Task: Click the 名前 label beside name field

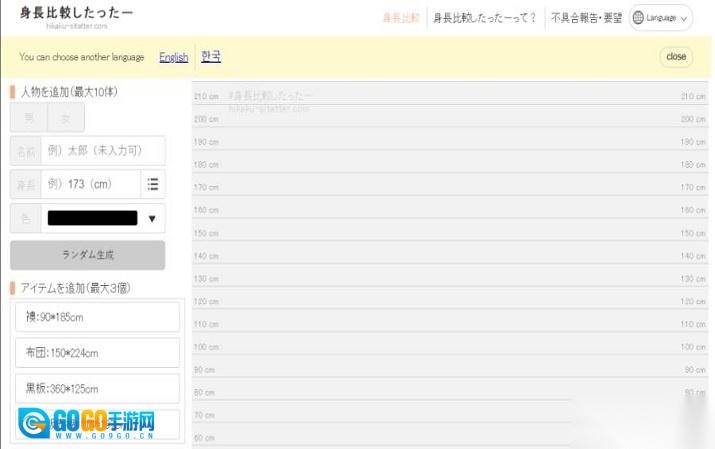Action: 26,151
